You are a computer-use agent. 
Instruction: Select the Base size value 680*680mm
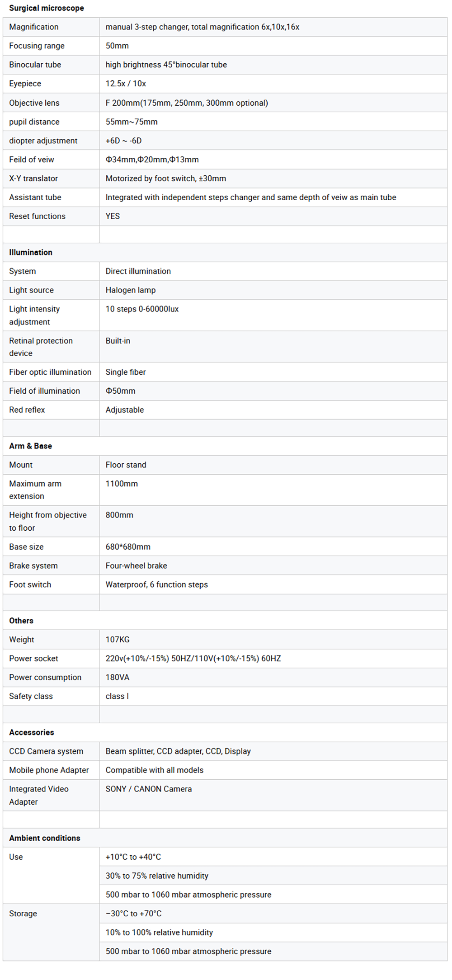(128, 547)
